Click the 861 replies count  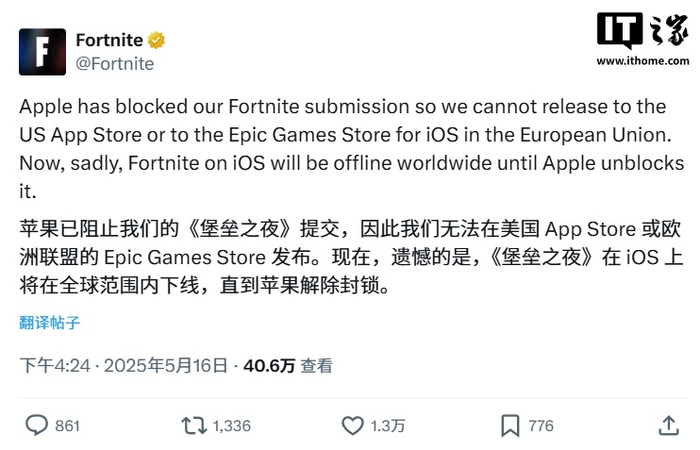67,426
